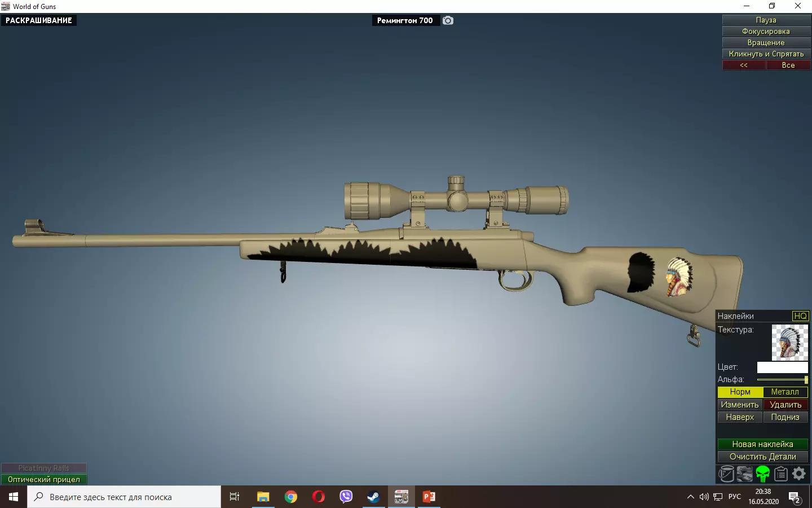Toggle HQ sticker quality

(800, 316)
